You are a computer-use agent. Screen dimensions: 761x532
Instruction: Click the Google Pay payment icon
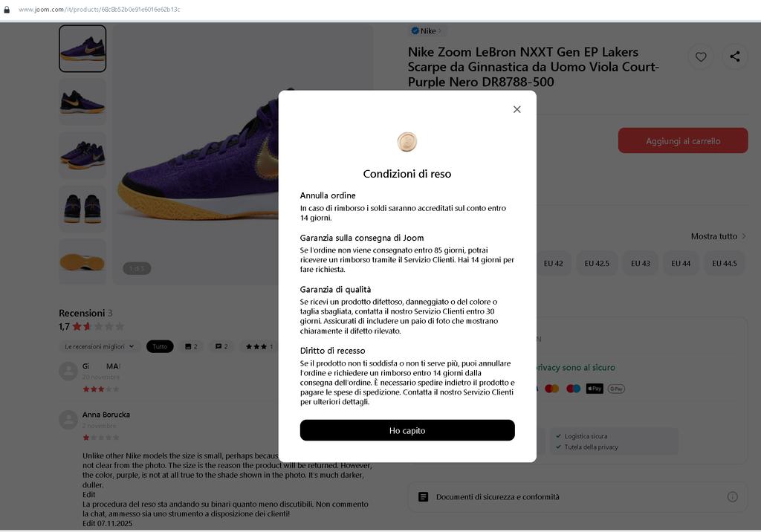point(616,389)
